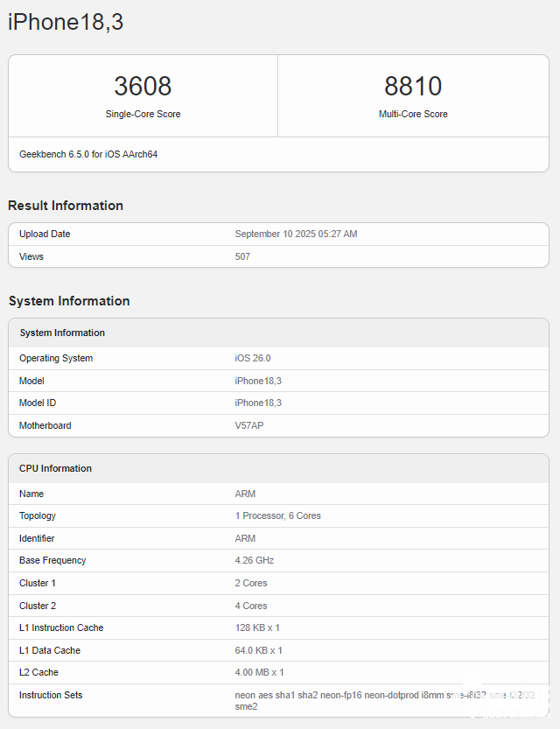Click Geekbench 6.5.0 for iOS AArch64 text
560x729 pixels.
[x=88, y=154]
